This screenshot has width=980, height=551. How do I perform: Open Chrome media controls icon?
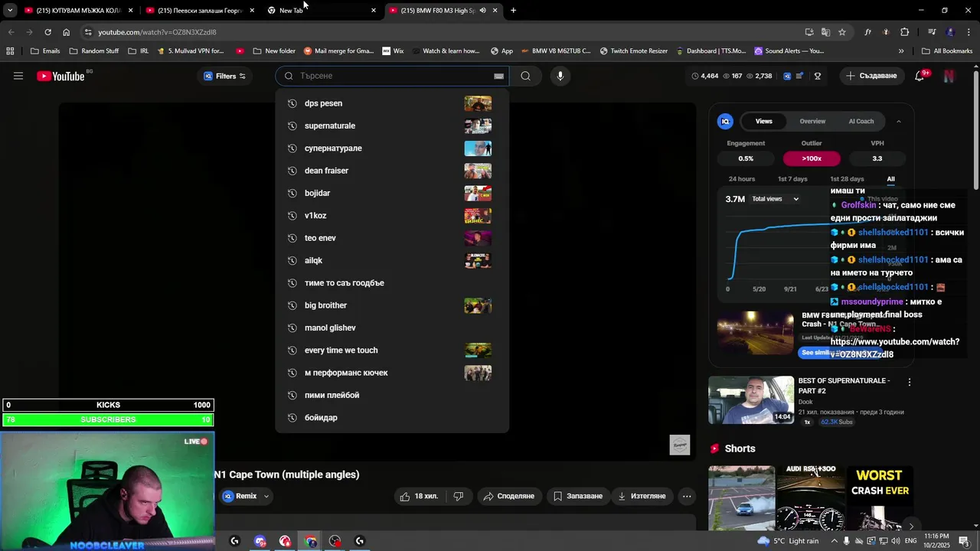(932, 32)
